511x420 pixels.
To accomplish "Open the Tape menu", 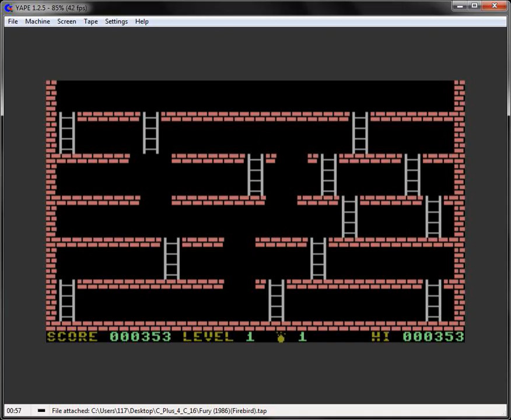I will tap(90, 22).
